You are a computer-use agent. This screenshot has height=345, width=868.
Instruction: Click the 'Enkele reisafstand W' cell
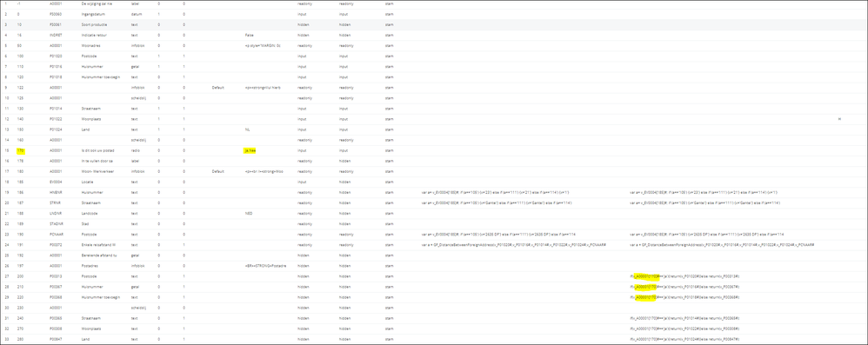pyautogui.click(x=98, y=244)
